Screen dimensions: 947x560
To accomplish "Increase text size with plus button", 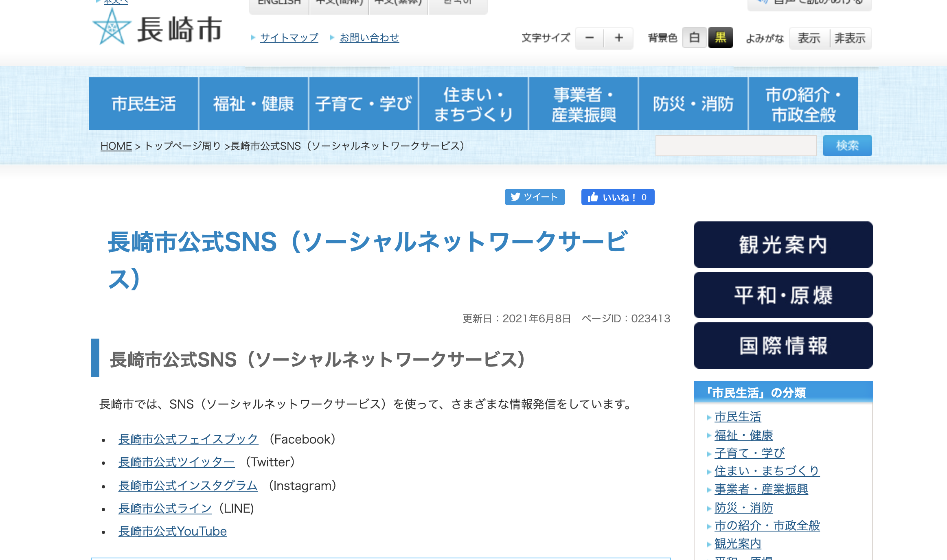I will tap(619, 38).
